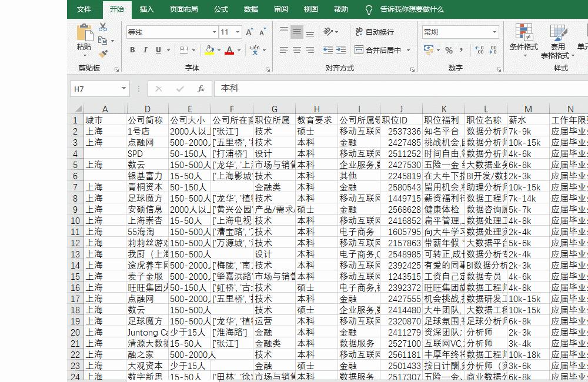Screen dimensions: 588x382
Task: Open the 等线 font name dropdown
Action: pos(214,32)
